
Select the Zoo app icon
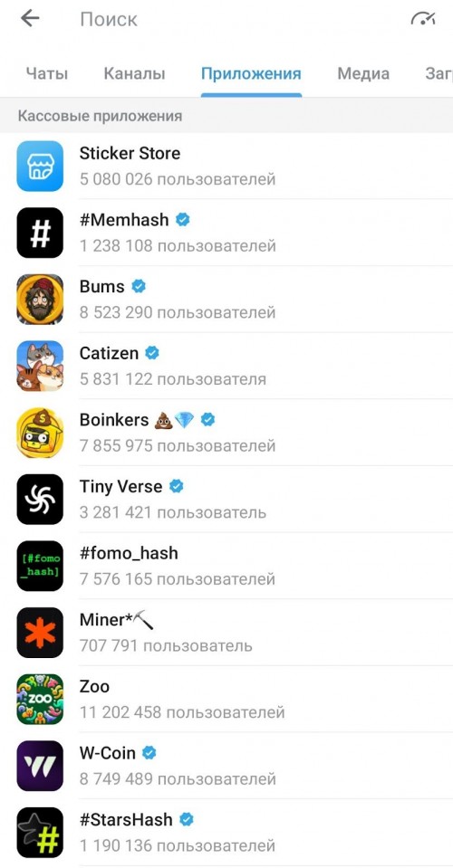pyautogui.click(x=40, y=699)
